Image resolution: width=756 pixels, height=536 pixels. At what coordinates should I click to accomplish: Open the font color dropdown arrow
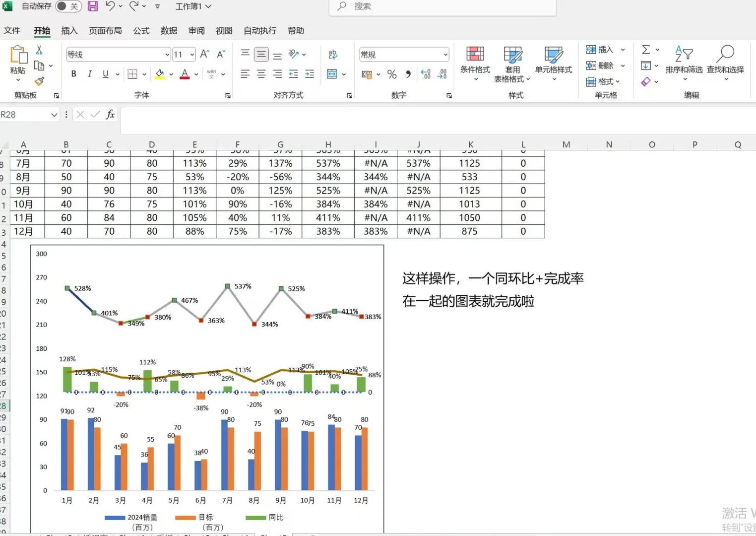tap(196, 74)
